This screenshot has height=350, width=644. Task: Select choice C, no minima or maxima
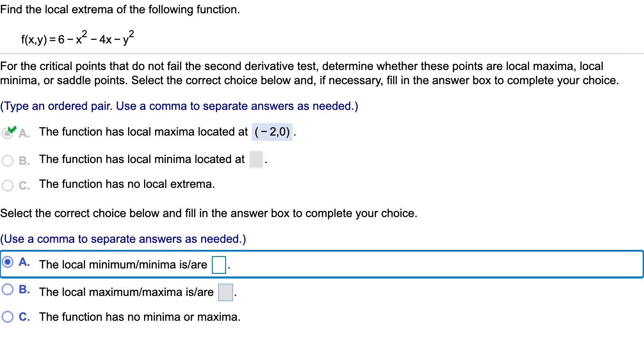pyautogui.click(x=7, y=316)
